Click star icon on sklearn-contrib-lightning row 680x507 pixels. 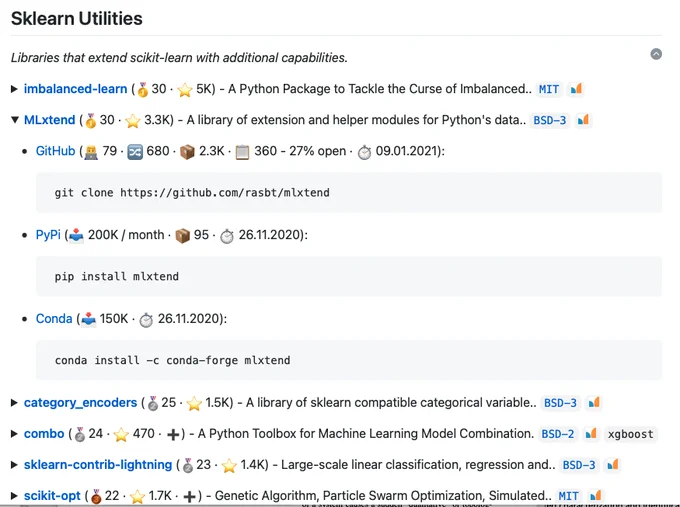229,466
